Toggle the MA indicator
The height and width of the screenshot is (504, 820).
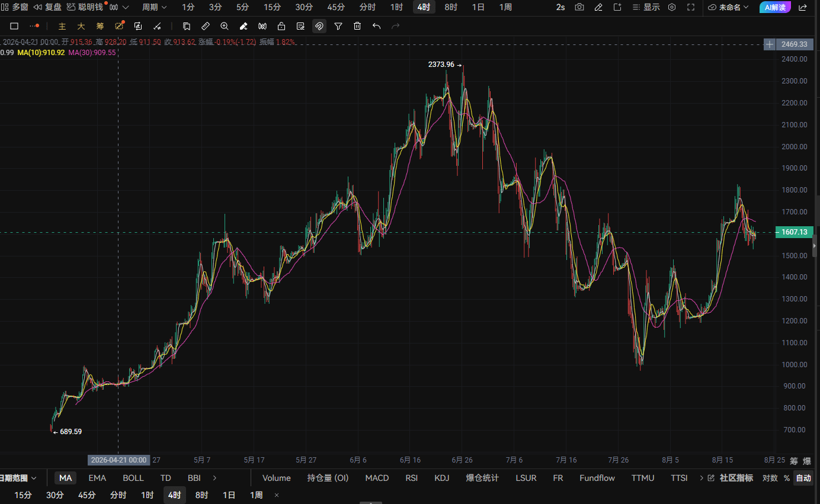65,478
